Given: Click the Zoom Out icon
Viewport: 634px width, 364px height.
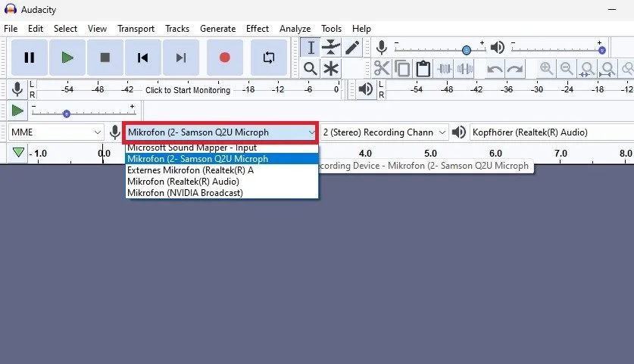Looking at the screenshot, I should click(x=567, y=69).
